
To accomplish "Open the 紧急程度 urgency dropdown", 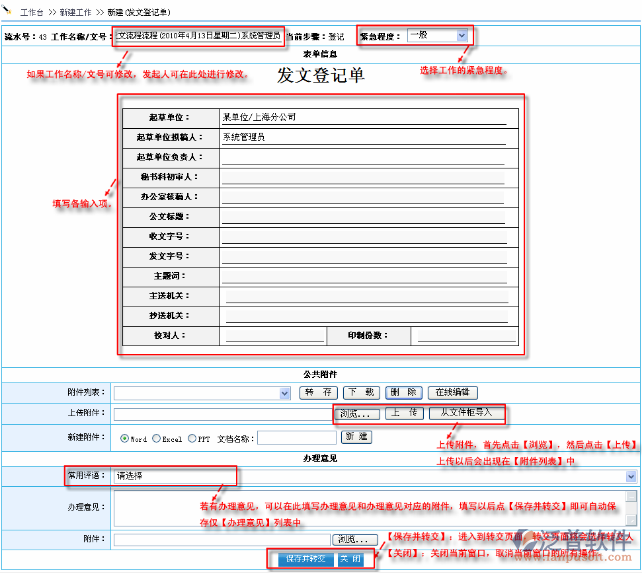I will pyautogui.click(x=462, y=36).
